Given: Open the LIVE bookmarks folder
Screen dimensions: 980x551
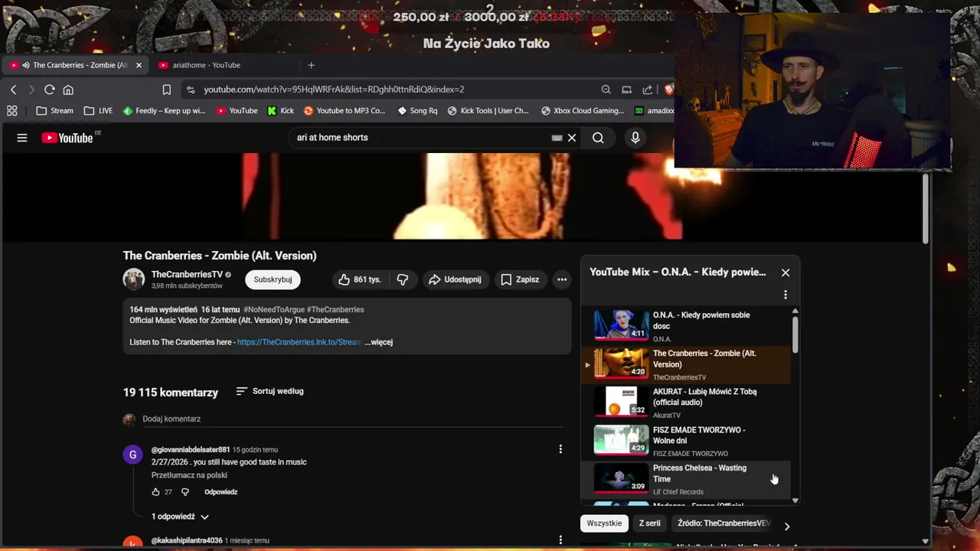Looking at the screenshot, I should [x=98, y=111].
